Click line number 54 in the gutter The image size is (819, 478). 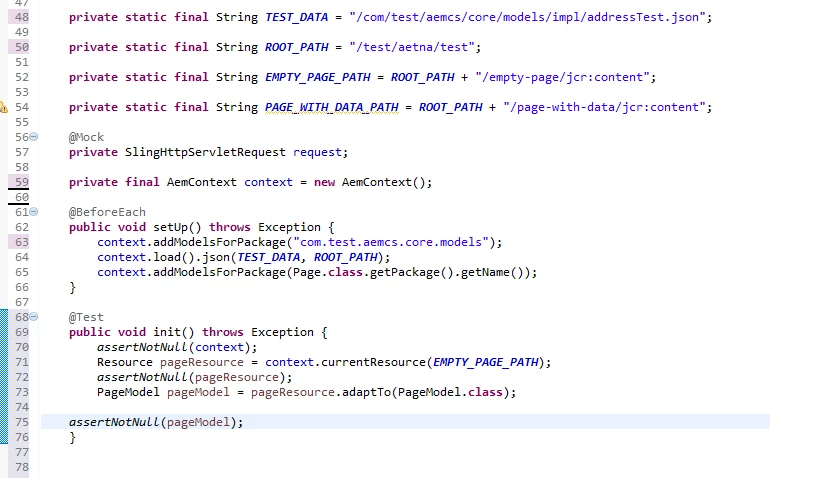pos(22,107)
